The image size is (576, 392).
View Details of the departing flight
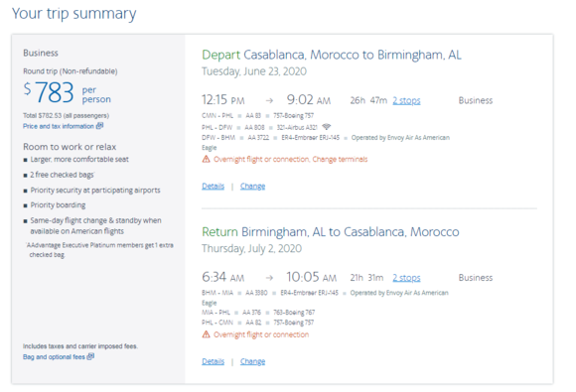214,187
